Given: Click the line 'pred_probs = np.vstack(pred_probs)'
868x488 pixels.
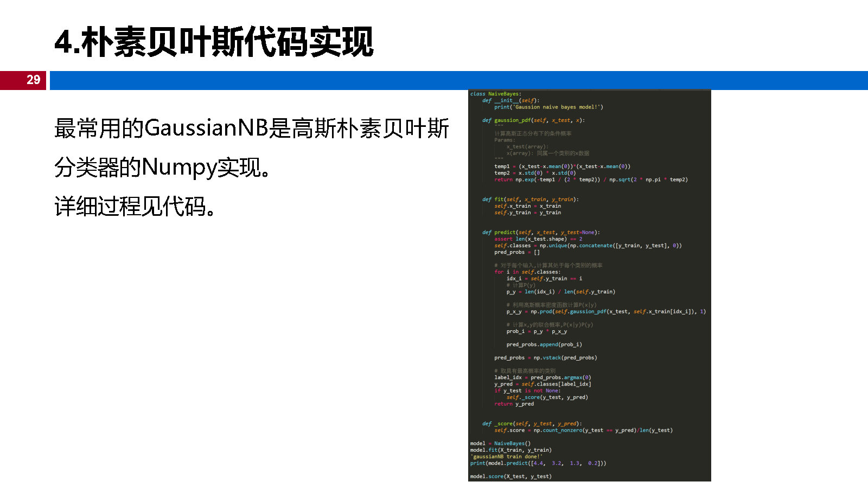Looking at the screenshot, I should pos(546,358).
